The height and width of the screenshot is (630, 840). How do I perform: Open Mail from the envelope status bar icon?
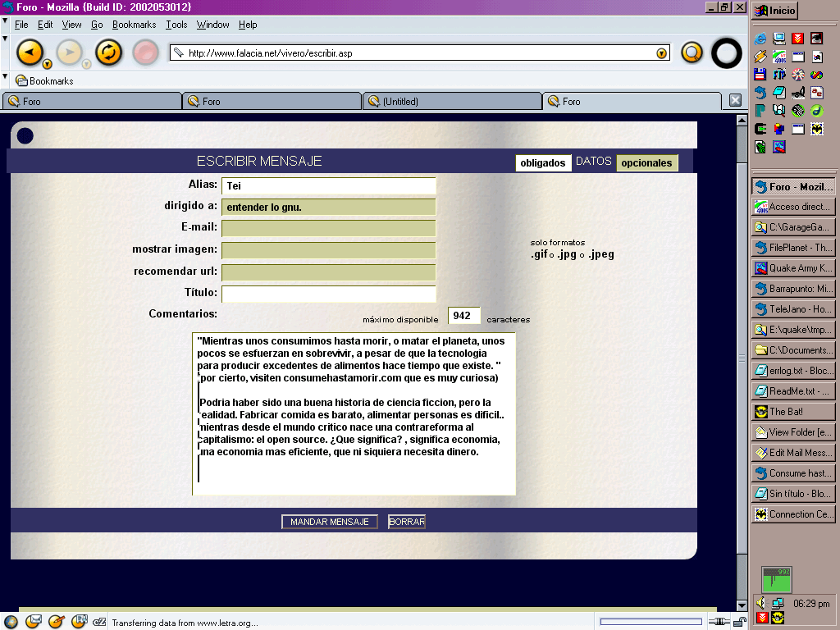[33, 622]
